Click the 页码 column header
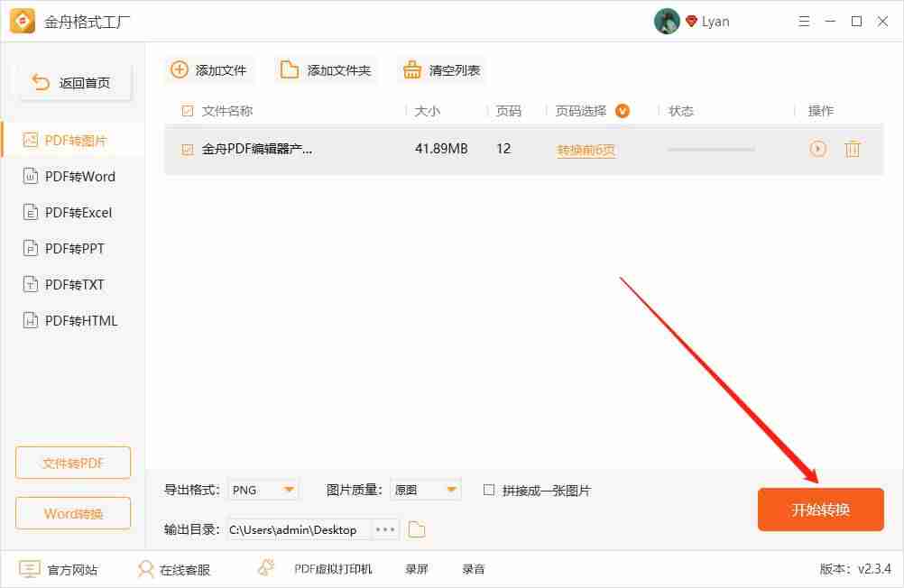This screenshot has width=904, height=588. [509, 111]
